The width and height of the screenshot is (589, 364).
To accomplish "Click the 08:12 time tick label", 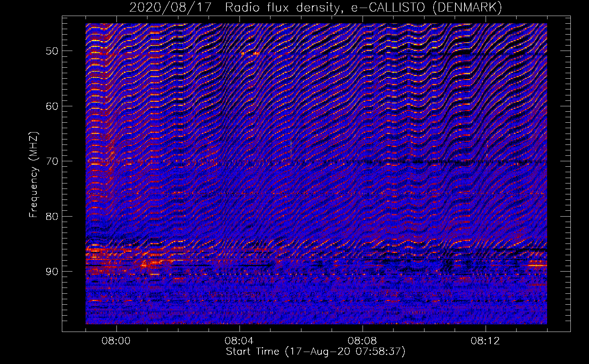I will tap(485, 341).
